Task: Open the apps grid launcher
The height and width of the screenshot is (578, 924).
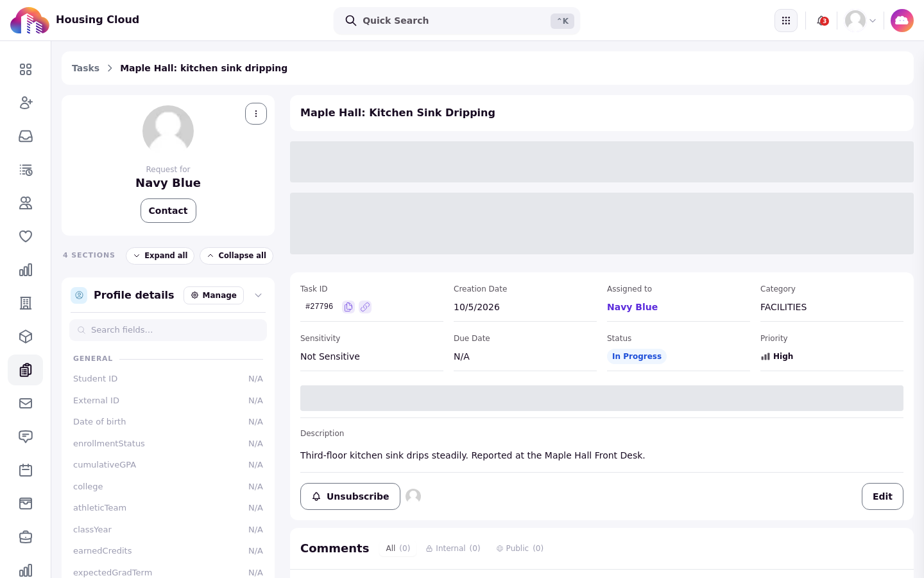Action: [786, 21]
